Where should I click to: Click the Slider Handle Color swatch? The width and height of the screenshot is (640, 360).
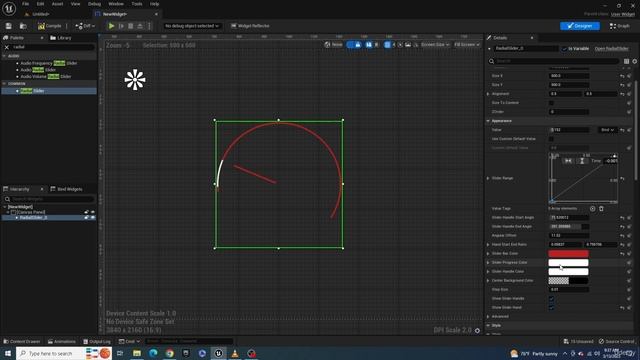[x=568, y=272]
